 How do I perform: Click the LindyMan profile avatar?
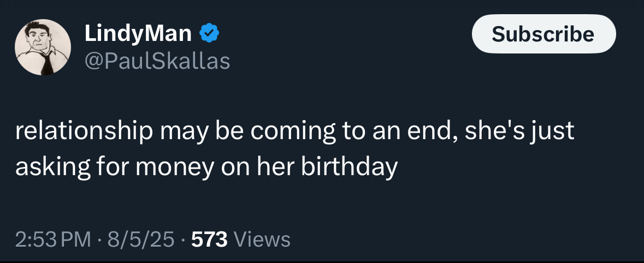coord(42,47)
